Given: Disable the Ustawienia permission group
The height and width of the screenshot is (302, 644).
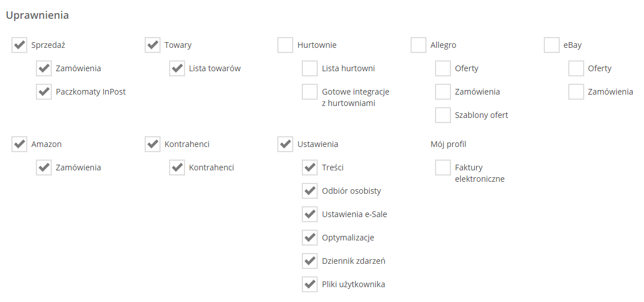Looking at the screenshot, I should pos(285,144).
